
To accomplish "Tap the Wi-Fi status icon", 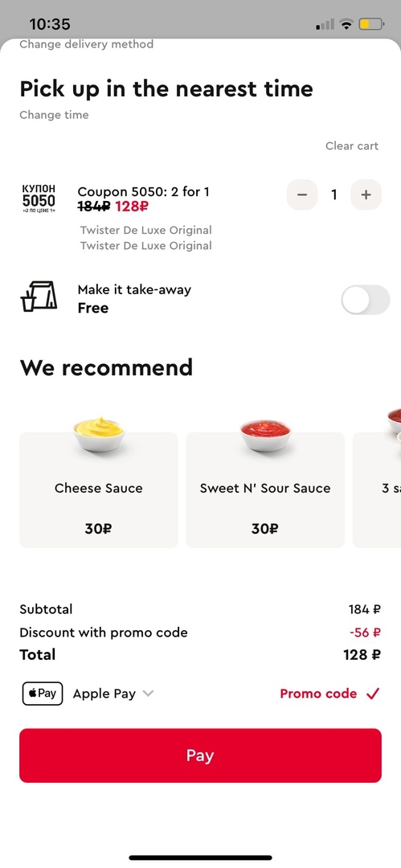I will pyautogui.click(x=346, y=24).
